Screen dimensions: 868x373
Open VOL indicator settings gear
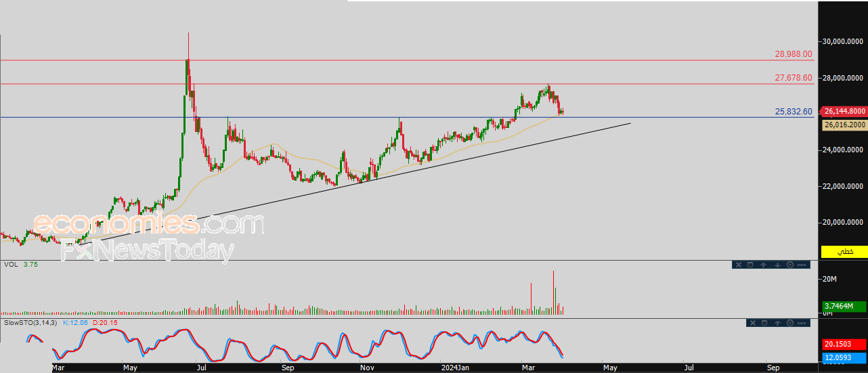click(x=790, y=265)
